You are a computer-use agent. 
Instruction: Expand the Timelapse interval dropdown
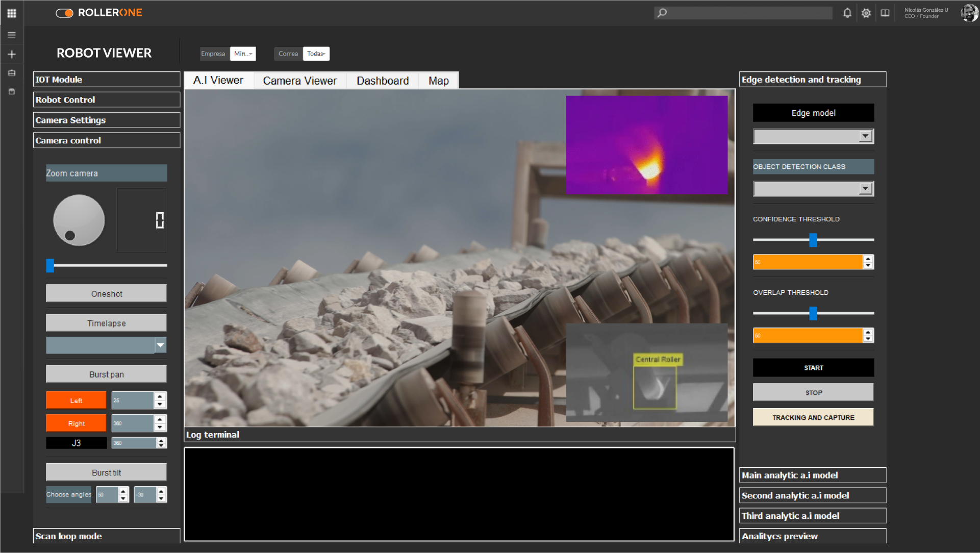point(160,345)
